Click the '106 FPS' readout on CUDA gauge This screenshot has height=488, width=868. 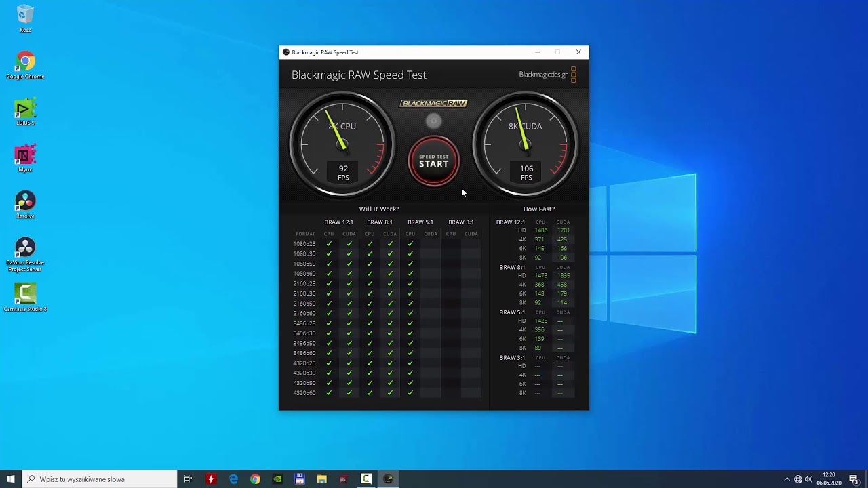point(526,172)
